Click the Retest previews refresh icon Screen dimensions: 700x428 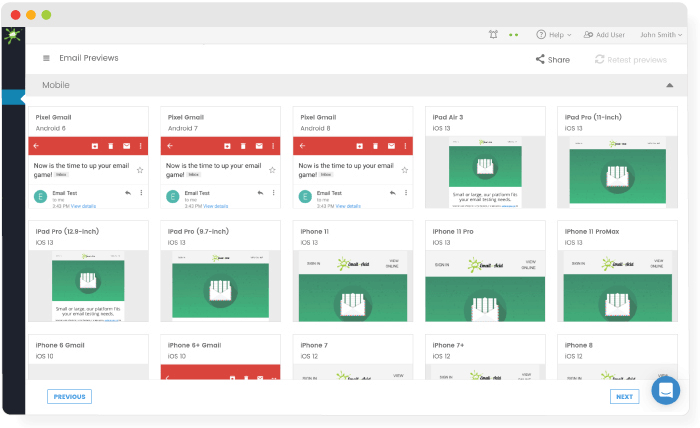[x=599, y=60]
